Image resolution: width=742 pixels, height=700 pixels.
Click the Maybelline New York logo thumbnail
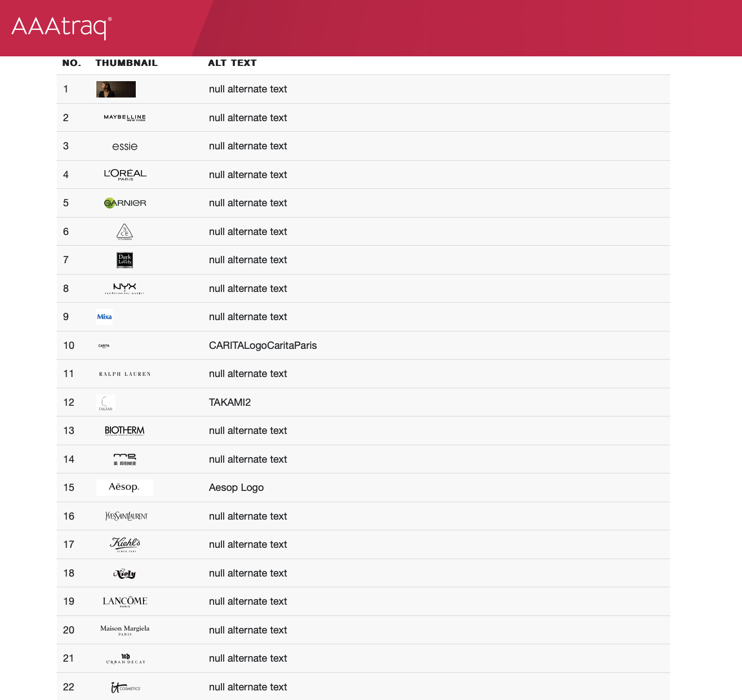tap(125, 118)
